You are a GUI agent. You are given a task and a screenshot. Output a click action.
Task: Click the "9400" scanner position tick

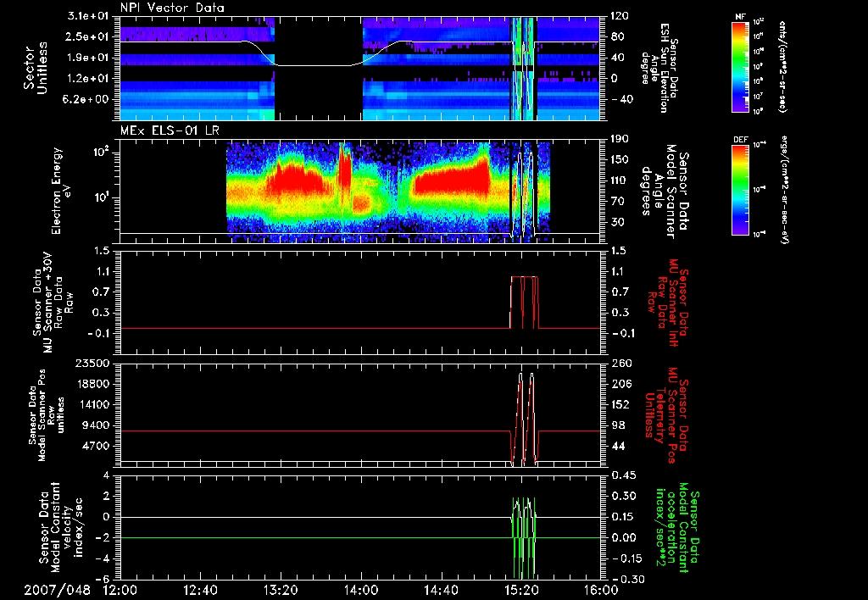point(97,425)
